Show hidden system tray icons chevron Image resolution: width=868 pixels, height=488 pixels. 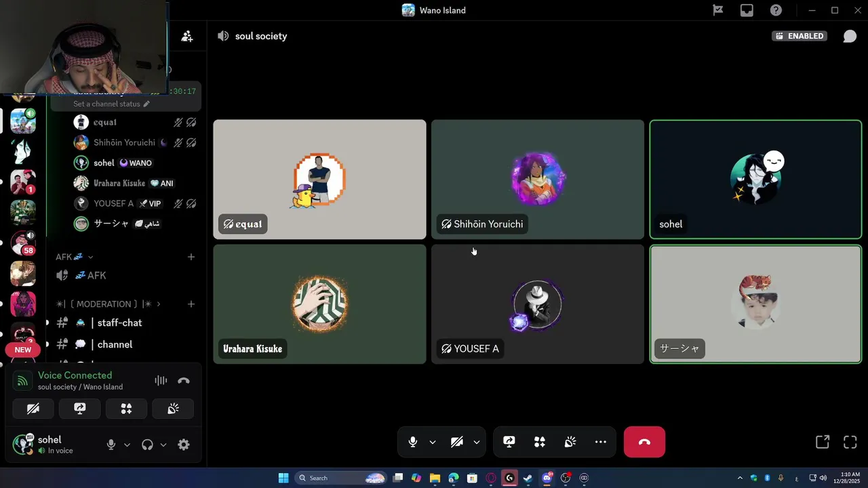pos(739,478)
